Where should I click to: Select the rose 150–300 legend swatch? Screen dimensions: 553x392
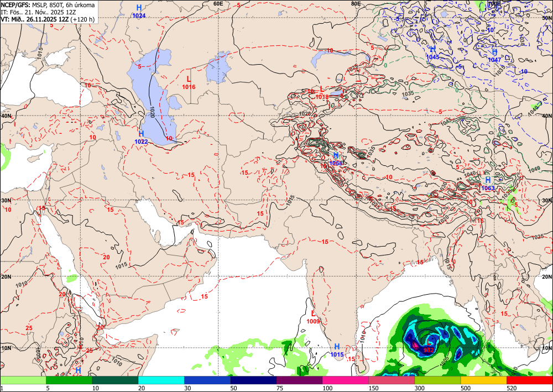click(x=392, y=380)
